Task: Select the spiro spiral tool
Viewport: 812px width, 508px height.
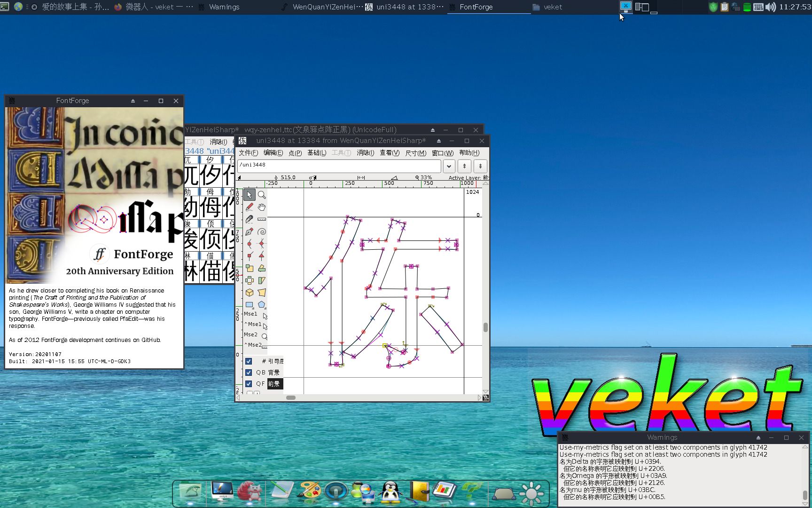Action: pos(262,231)
